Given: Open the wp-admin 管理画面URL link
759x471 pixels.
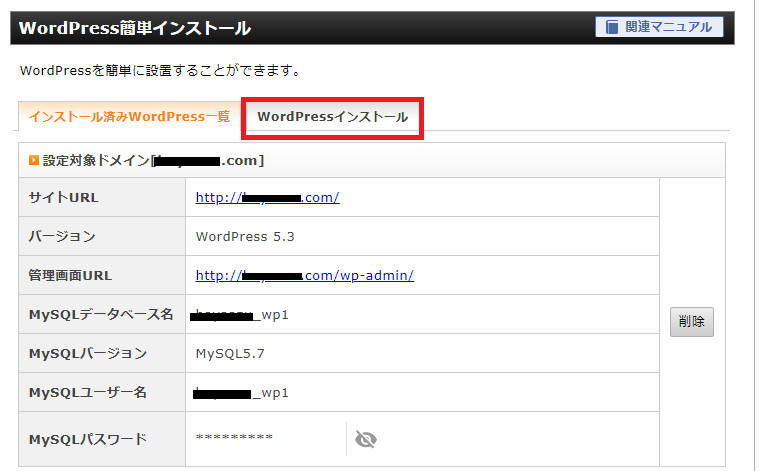Looking at the screenshot, I should point(304,275).
